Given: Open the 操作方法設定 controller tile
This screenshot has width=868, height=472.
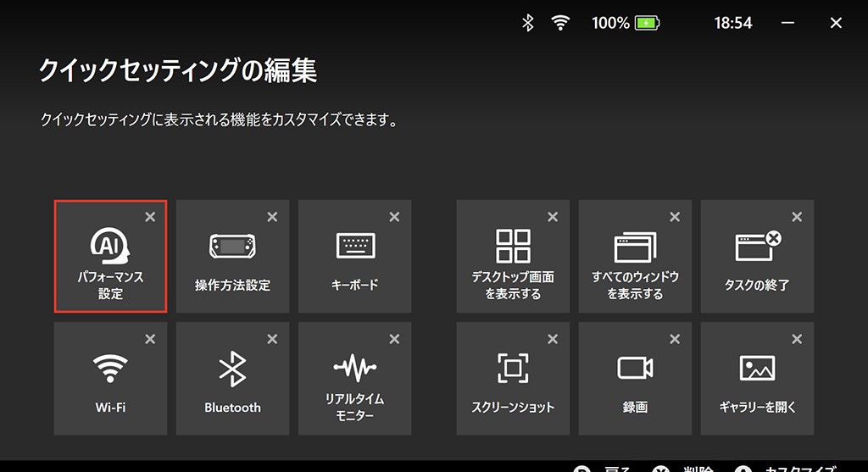Looking at the screenshot, I should (x=232, y=256).
